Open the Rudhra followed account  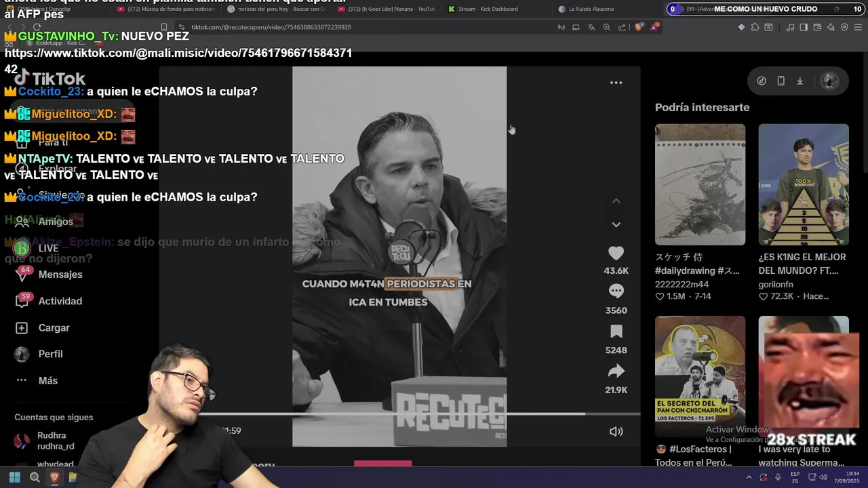click(45, 441)
